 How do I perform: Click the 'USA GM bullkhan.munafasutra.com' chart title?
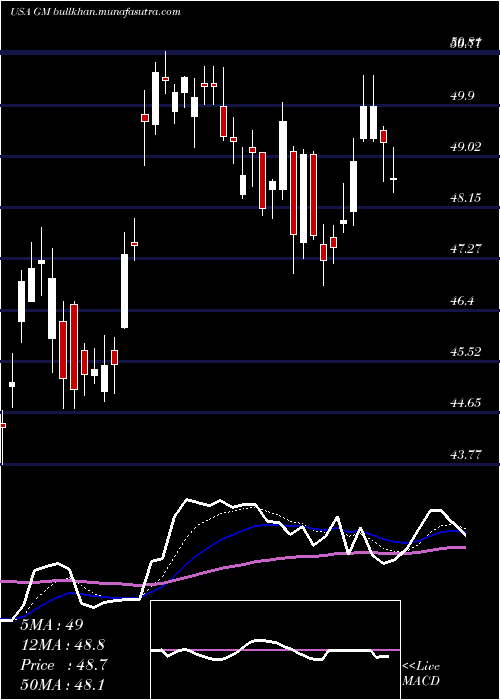tap(95, 12)
